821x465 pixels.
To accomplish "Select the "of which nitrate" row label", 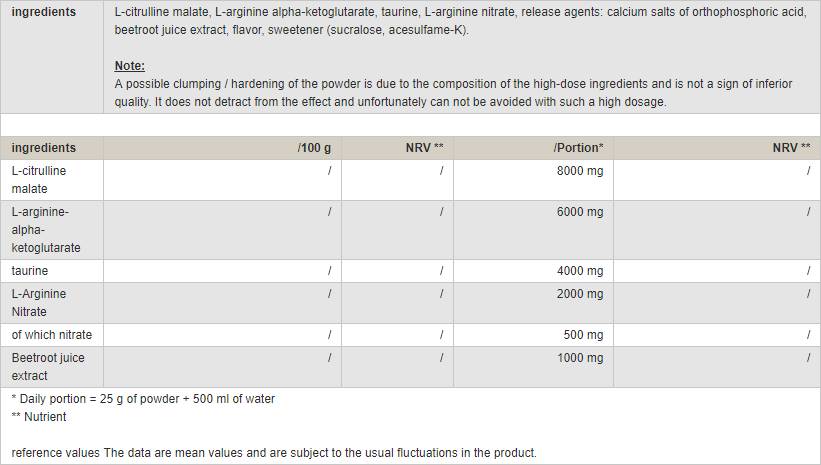I will pyautogui.click(x=52, y=335).
